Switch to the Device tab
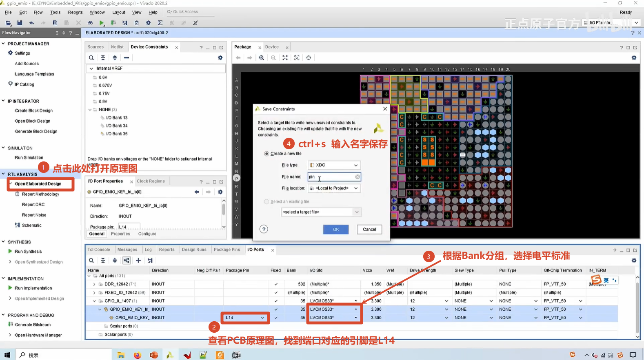Image resolution: width=644 pixels, height=360 pixels. (x=272, y=47)
